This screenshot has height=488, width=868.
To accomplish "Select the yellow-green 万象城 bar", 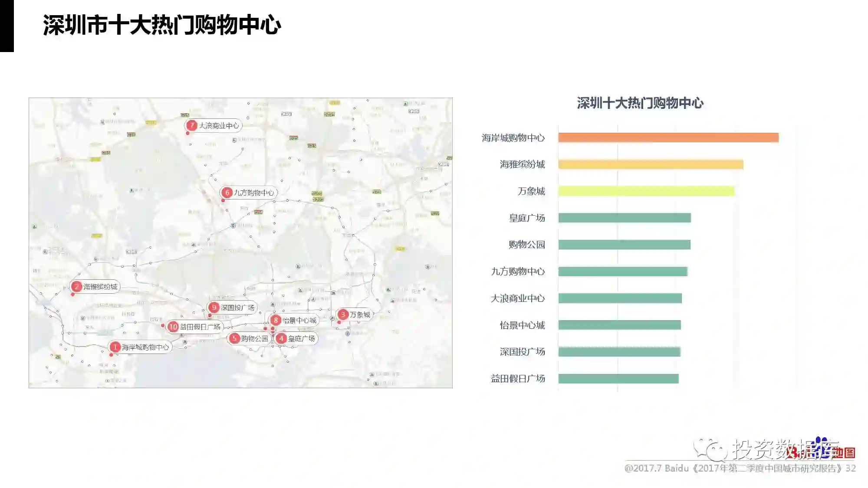I will pyautogui.click(x=646, y=191).
